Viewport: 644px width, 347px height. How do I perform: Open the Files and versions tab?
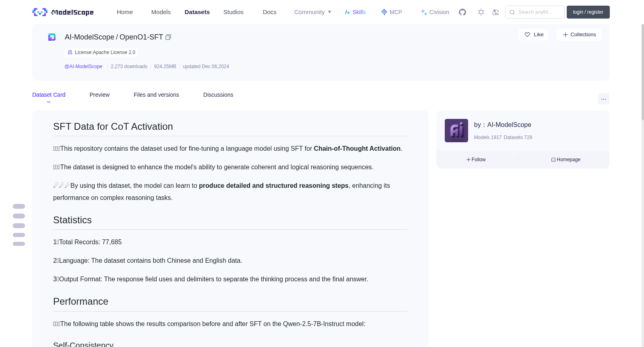[x=156, y=95]
